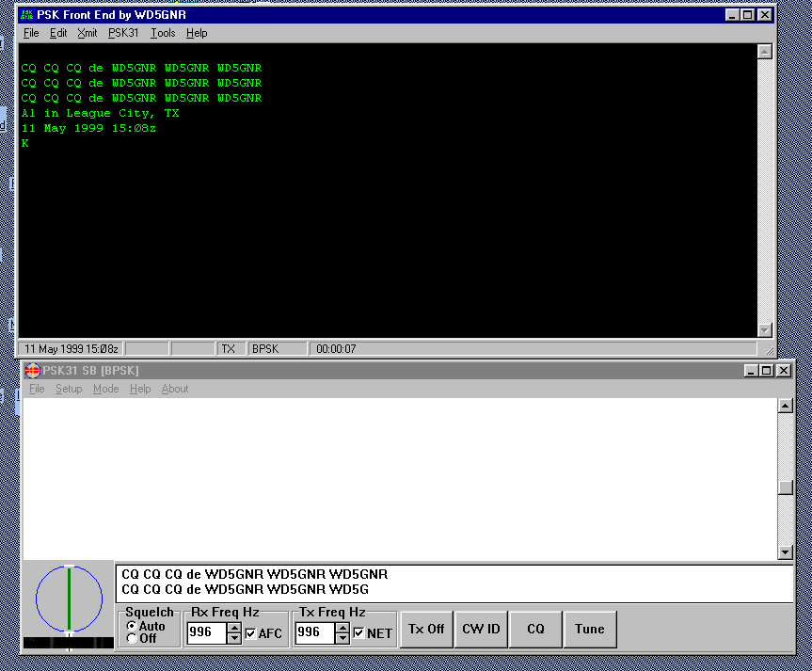Viewport: 812px width, 671px height.
Task: Increase Rx Freq with up arrow
Action: (234, 628)
